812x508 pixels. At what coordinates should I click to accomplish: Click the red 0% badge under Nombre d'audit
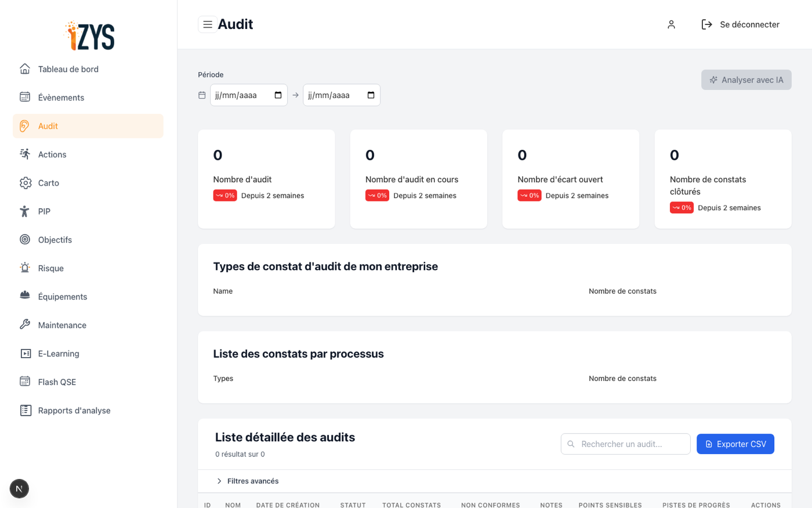click(x=225, y=196)
